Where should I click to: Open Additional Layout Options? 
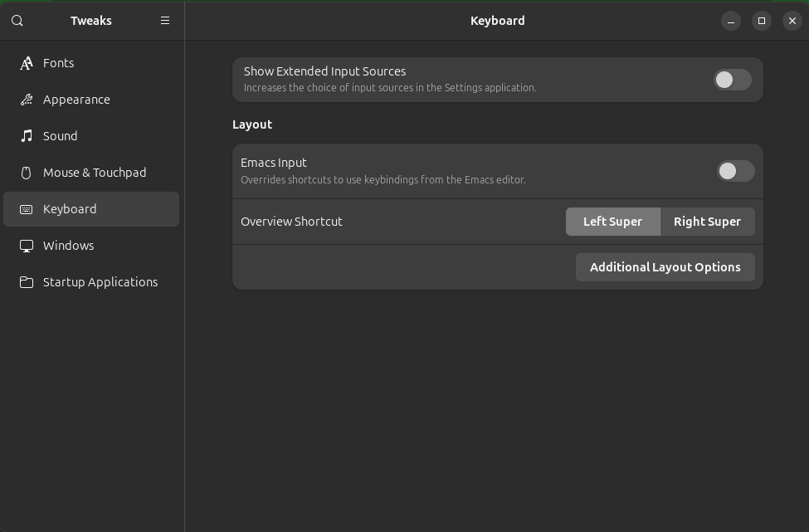pos(665,266)
